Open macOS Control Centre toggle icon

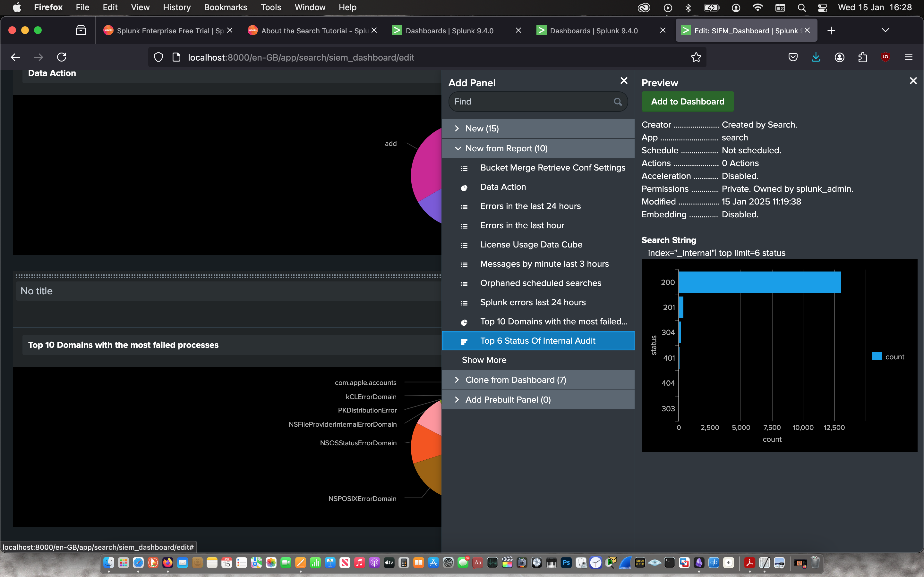pyautogui.click(x=822, y=8)
